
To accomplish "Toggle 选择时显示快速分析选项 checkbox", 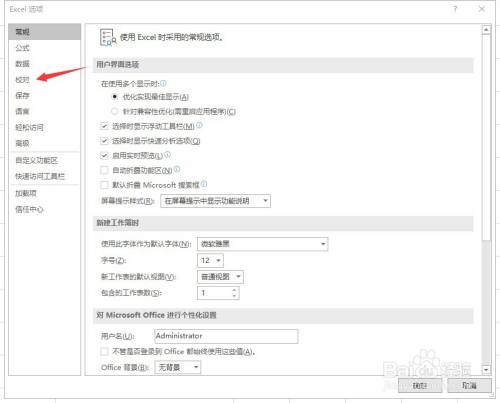I will pyautogui.click(x=104, y=141).
